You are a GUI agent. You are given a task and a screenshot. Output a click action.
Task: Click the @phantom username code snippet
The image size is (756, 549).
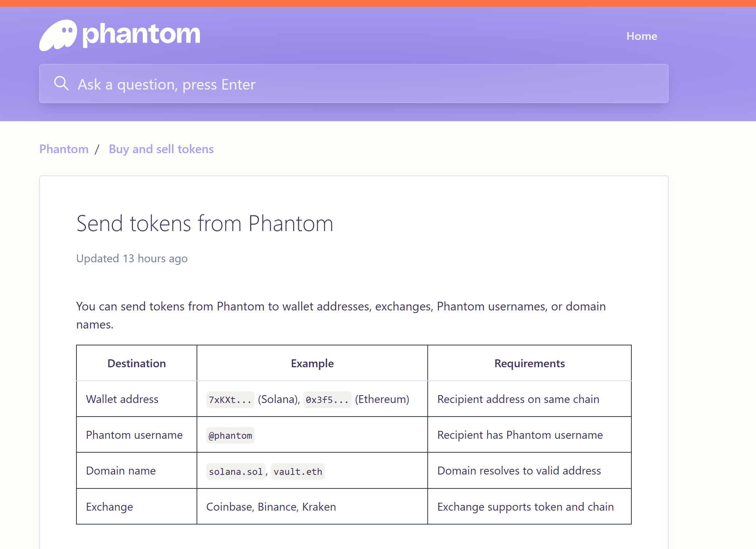pyautogui.click(x=230, y=435)
